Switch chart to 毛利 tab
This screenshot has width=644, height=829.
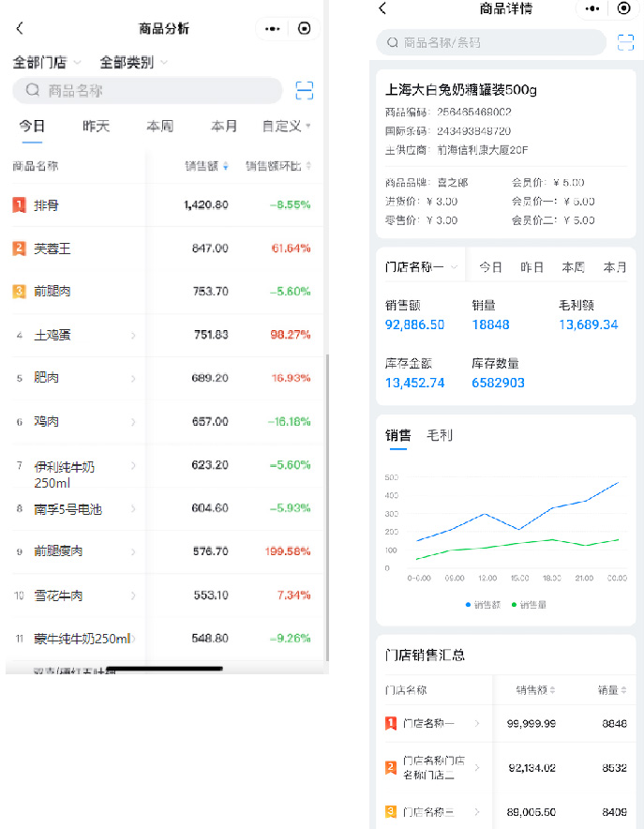(440, 436)
